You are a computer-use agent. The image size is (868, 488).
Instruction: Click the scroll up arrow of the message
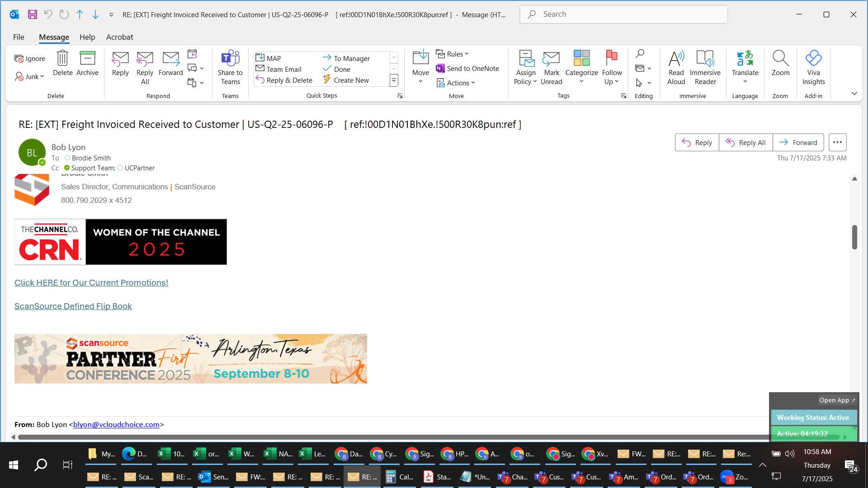tap(854, 179)
